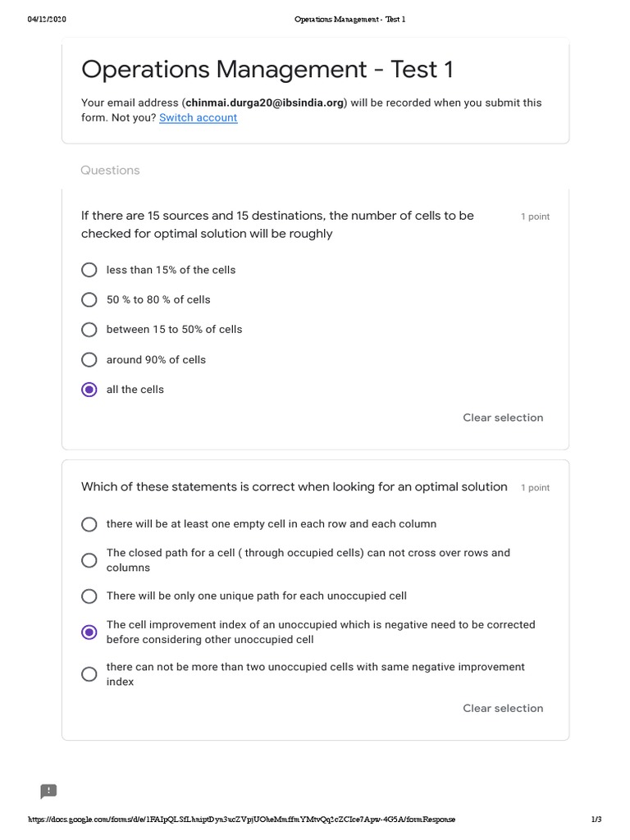
Task: Choose 'at least one empty cell' option
Action: 89,523
